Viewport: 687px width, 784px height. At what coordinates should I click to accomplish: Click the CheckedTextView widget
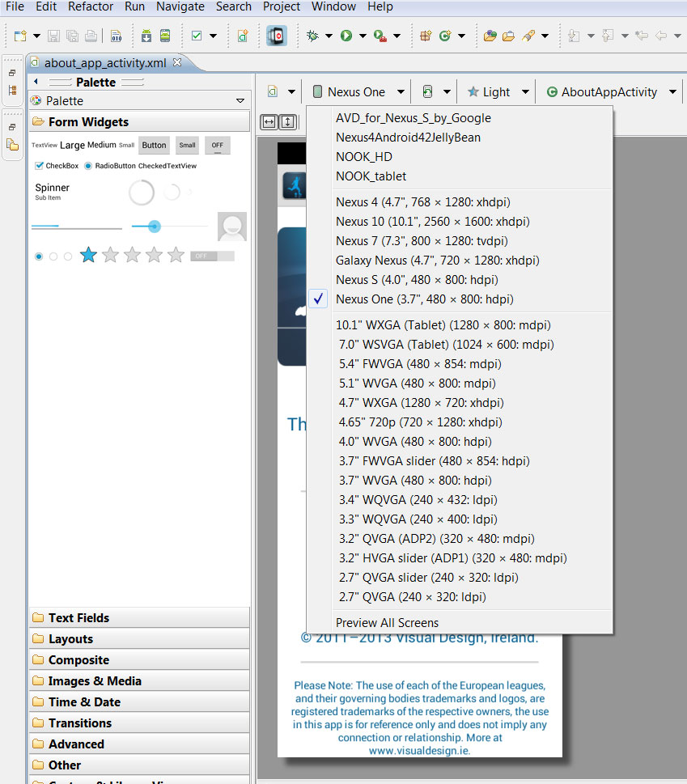[x=168, y=166]
